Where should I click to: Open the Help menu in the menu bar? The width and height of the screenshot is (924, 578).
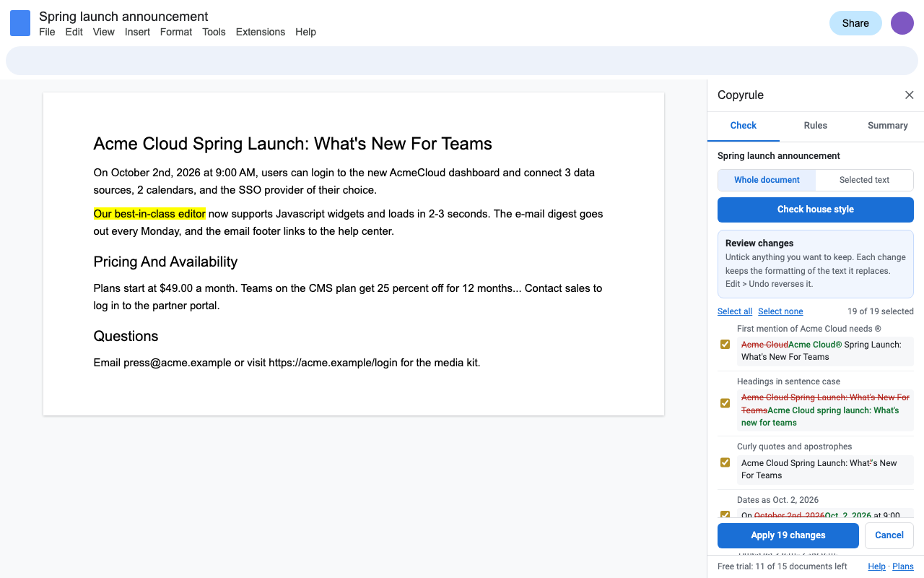(x=306, y=32)
